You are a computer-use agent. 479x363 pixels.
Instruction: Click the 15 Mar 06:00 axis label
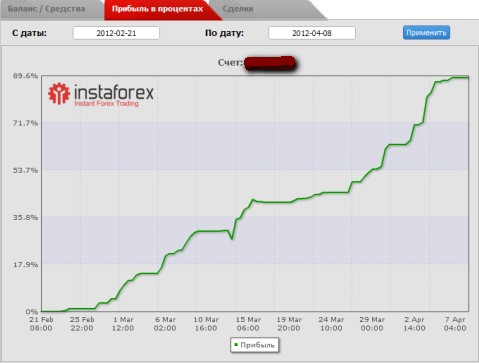(x=248, y=324)
